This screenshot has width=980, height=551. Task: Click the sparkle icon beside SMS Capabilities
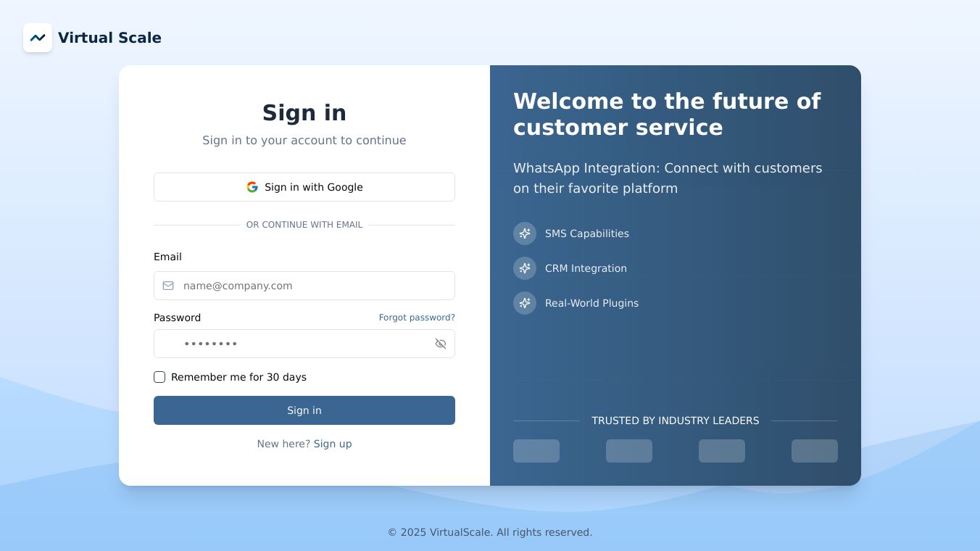(525, 233)
